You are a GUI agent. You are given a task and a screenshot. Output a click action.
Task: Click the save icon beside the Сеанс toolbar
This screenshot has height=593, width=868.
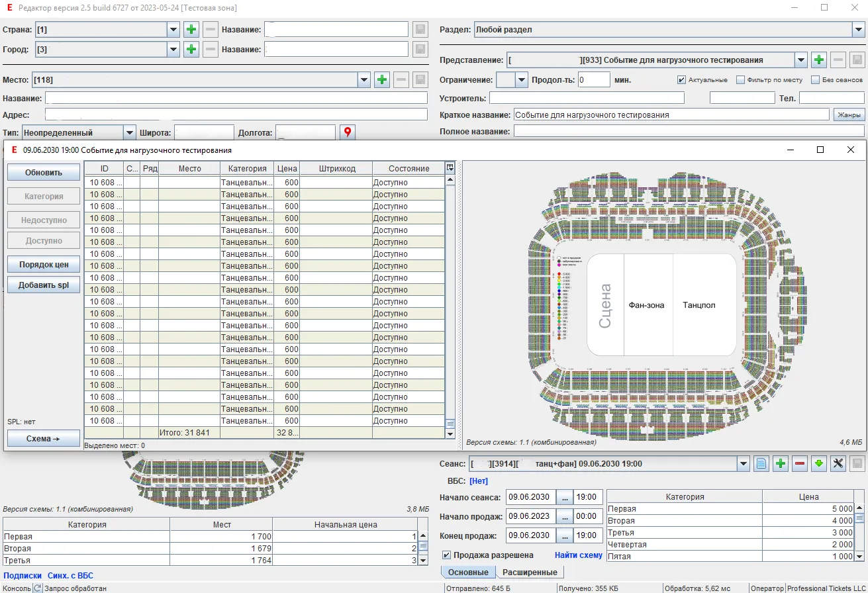point(857,464)
